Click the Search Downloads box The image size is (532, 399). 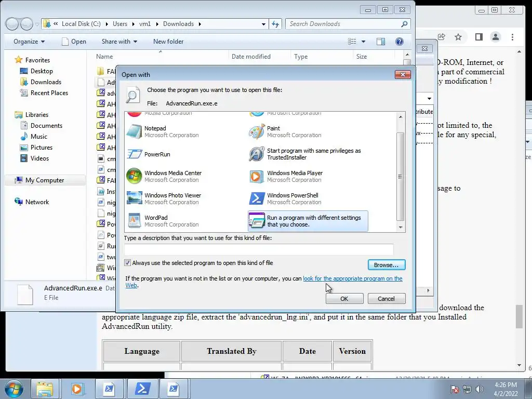348,24
